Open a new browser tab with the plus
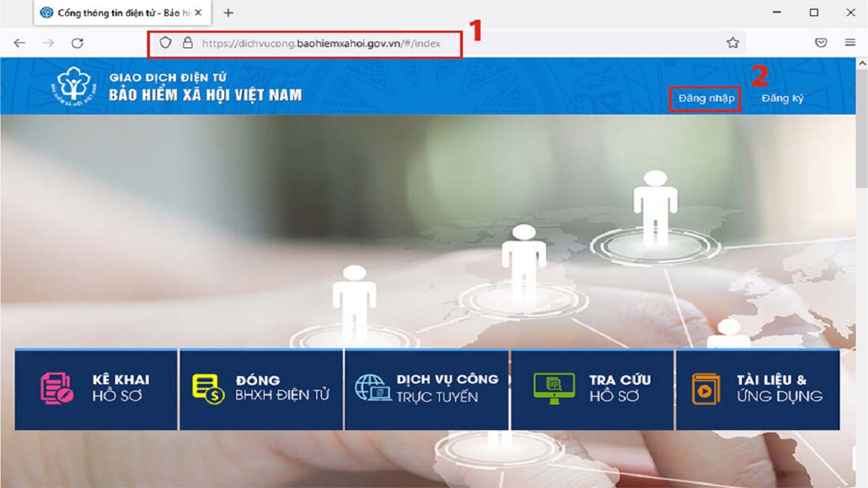Screen dimensions: 868x488 (x=228, y=12)
